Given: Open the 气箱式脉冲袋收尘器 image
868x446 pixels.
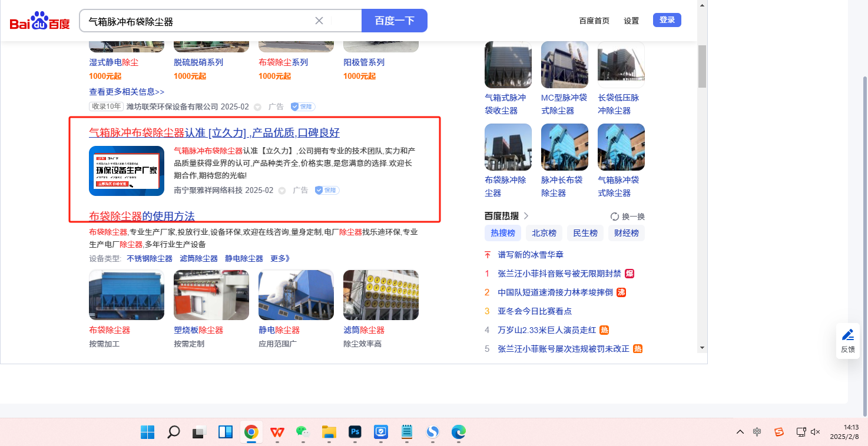Looking at the screenshot, I should (x=508, y=65).
